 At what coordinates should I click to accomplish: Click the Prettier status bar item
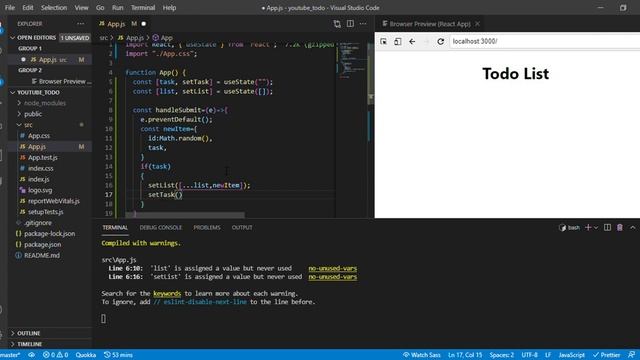[607, 355]
